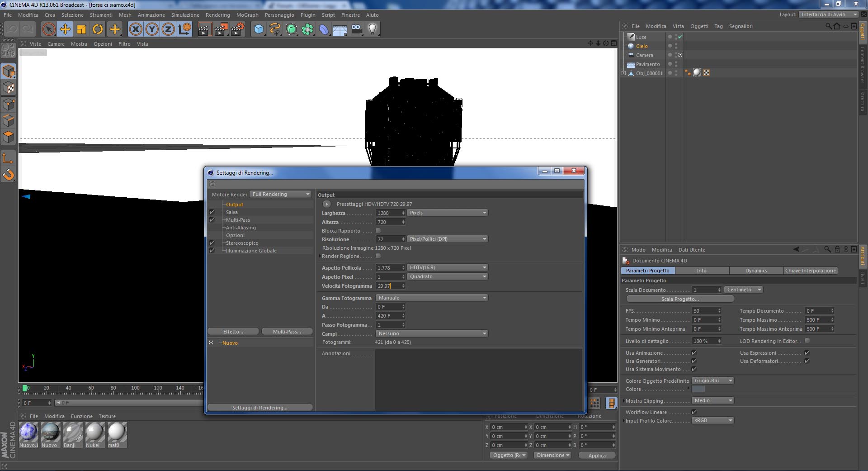
Task: Open the Rendering menu in the menu bar
Action: point(218,15)
